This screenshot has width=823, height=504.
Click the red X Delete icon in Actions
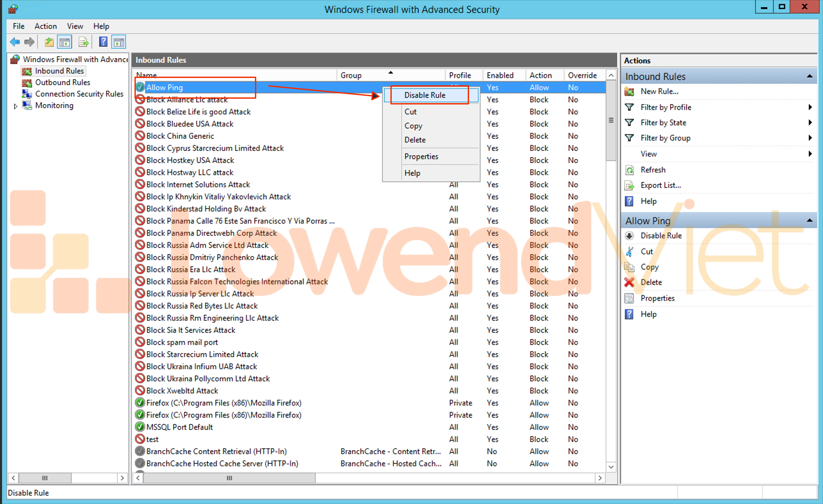629,283
